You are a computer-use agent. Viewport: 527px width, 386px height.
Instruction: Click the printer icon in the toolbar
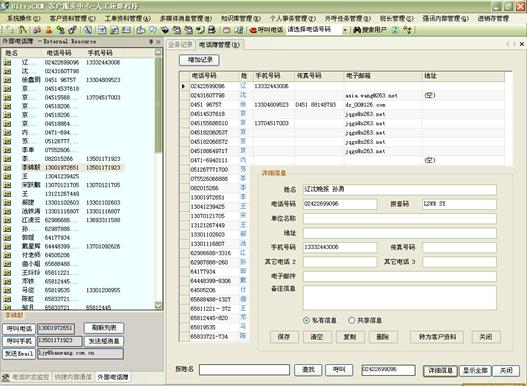click(211, 30)
